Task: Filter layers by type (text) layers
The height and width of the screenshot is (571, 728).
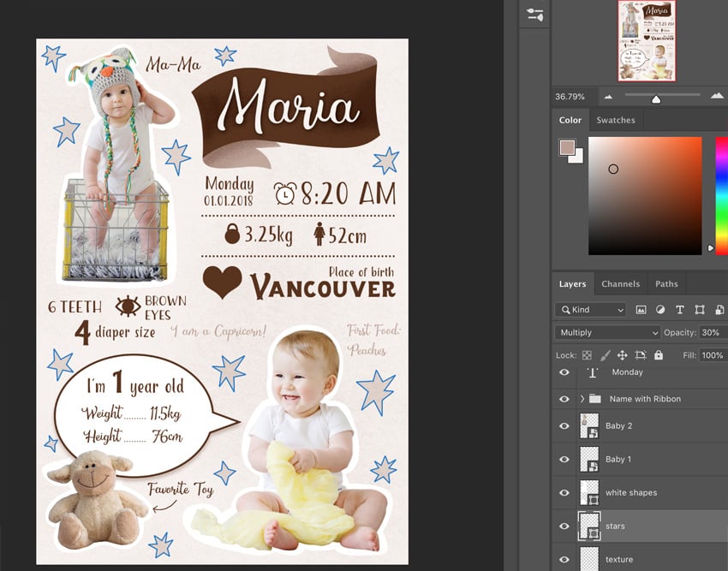Action: (x=680, y=310)
